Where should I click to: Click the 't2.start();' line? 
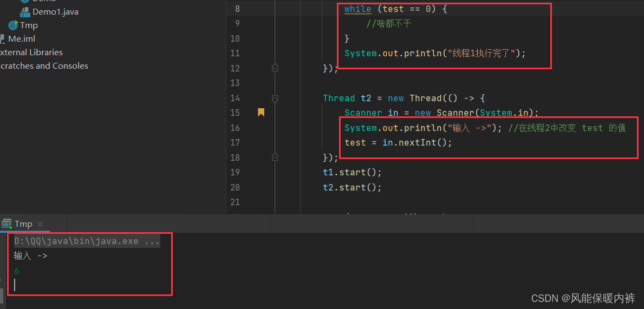[x=353, y=187]
